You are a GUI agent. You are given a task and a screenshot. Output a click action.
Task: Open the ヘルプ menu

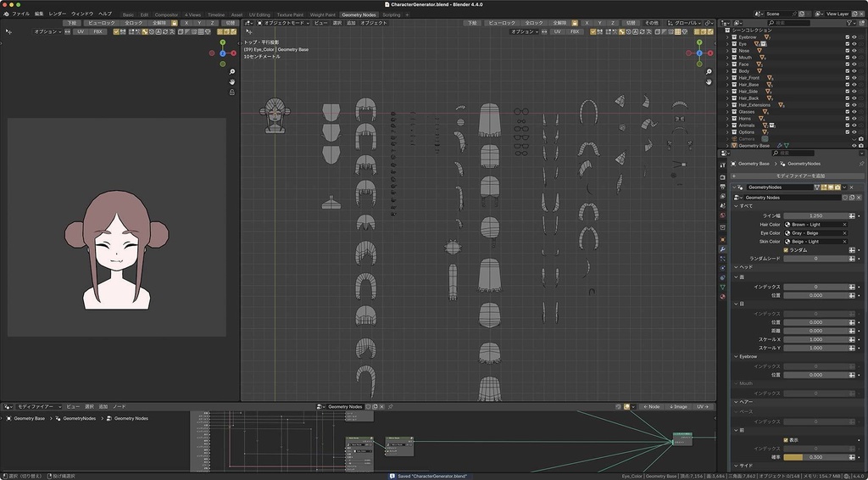coord(105,14)
